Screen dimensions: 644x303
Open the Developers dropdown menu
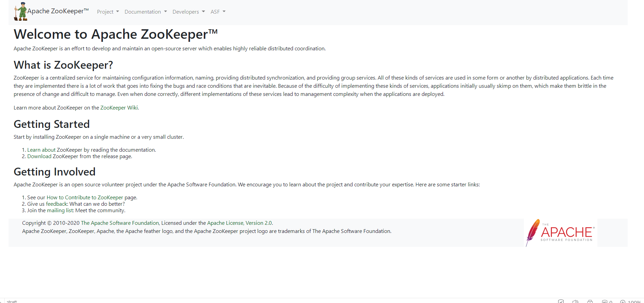(189, 12)
